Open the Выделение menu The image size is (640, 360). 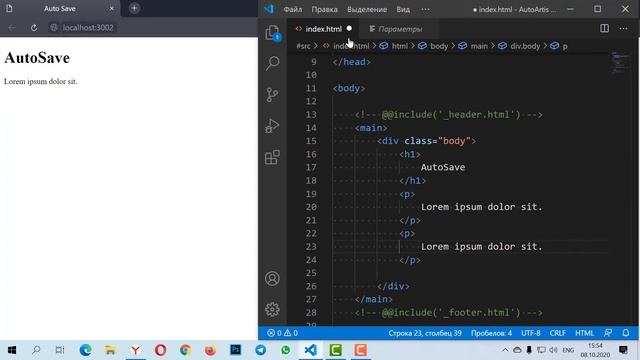(367, 9)
